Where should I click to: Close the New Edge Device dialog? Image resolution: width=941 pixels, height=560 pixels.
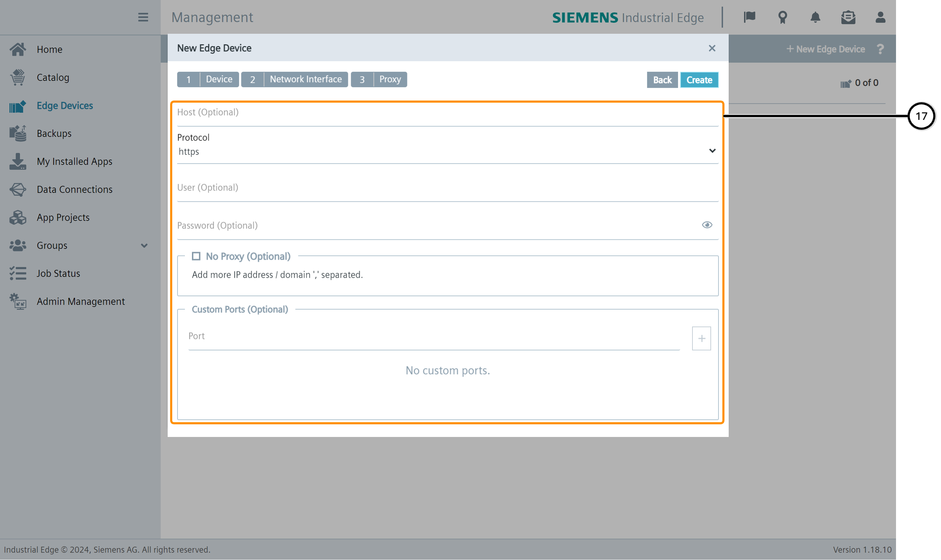tap(711, 48)
